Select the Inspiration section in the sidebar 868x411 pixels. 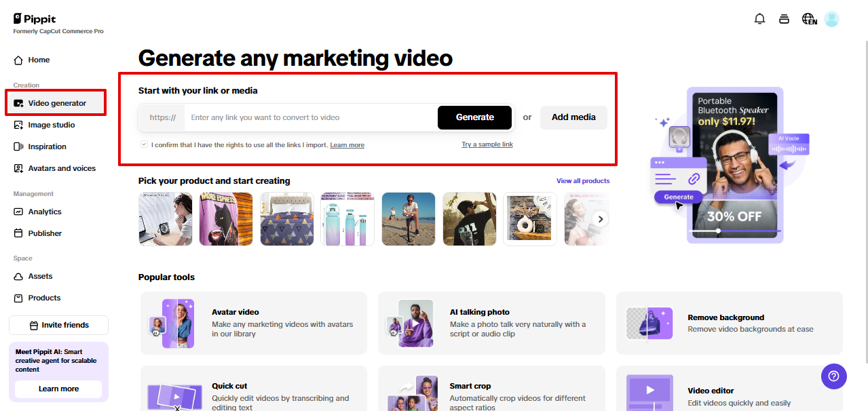[48, 146]
